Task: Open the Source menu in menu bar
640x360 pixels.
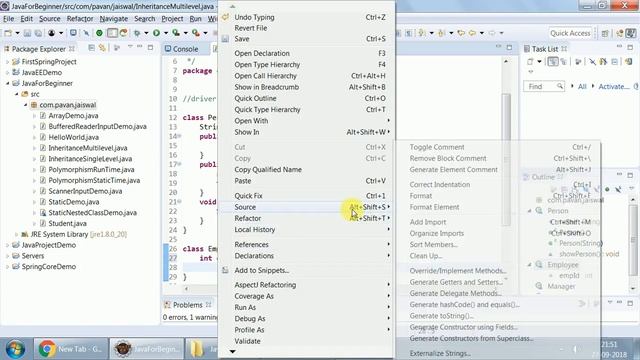Action: tap(49, 19)
